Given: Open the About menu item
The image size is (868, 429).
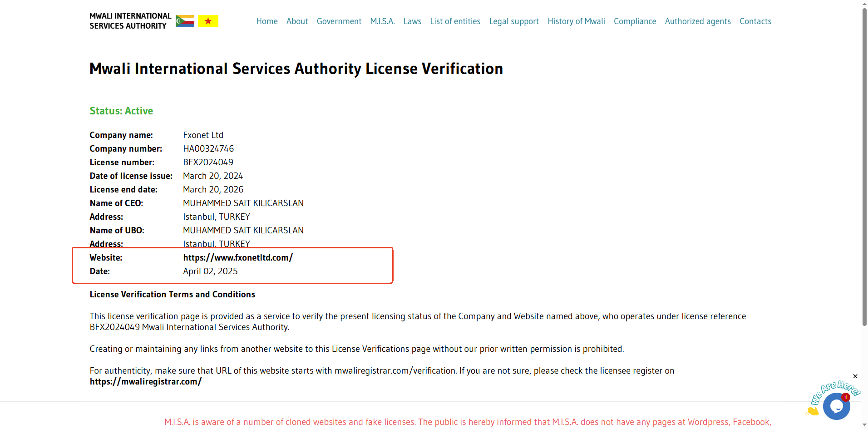Looking at the screenshot, I should pyautogui.click(x=297, y=21).
